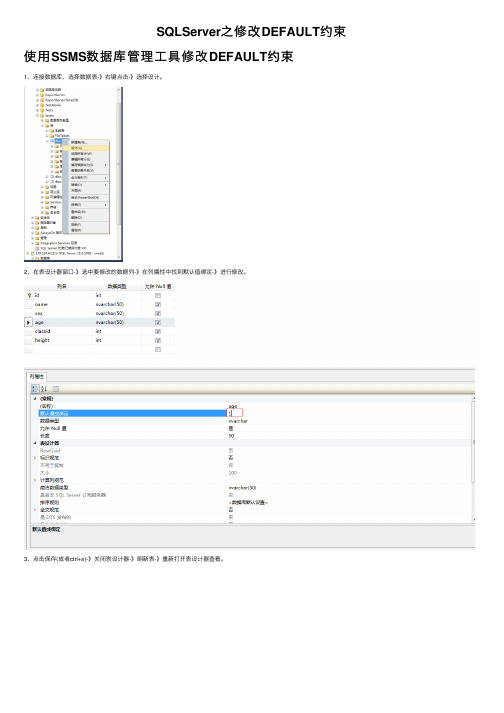Click the id column name cell
Viewport: 504px width, 713px height.
tap(62, 296)
